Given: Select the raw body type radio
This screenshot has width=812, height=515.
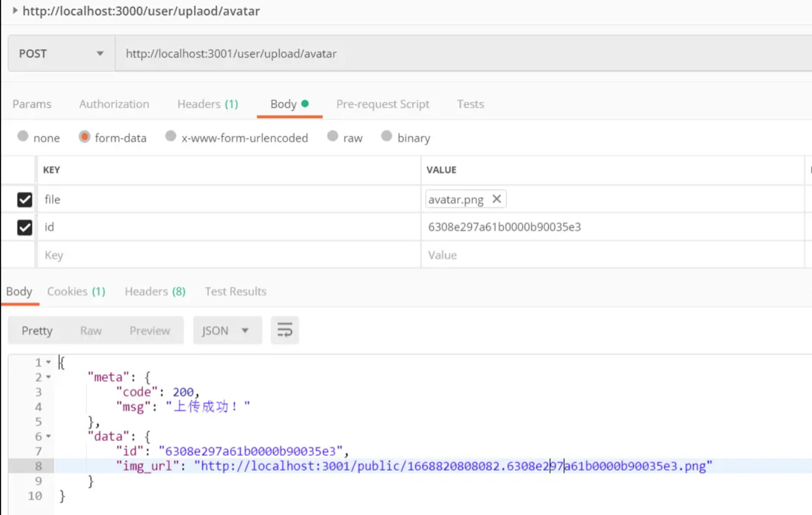Looking at the screenshot, I should [332, 136].
